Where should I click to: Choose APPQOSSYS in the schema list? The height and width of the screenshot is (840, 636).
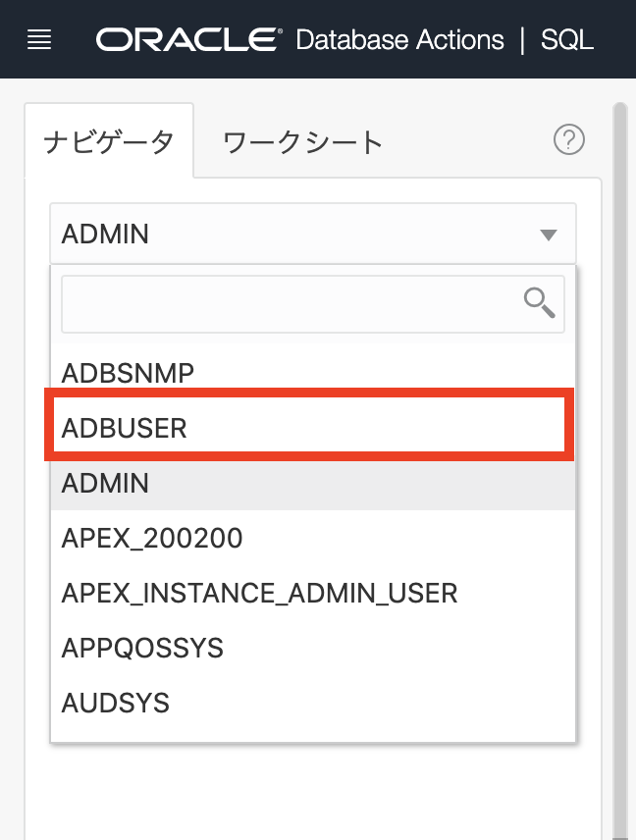pyautogui.click(x=142, y=648)
